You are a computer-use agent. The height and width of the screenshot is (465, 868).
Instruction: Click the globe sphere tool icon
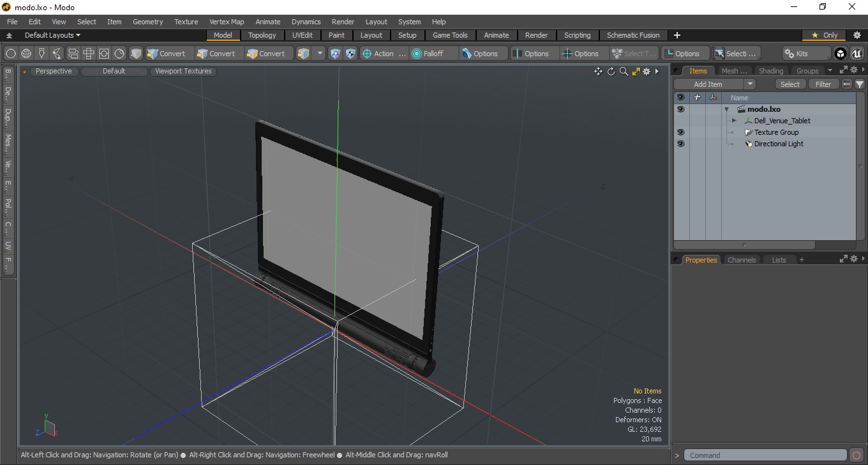tap(26, 54)
